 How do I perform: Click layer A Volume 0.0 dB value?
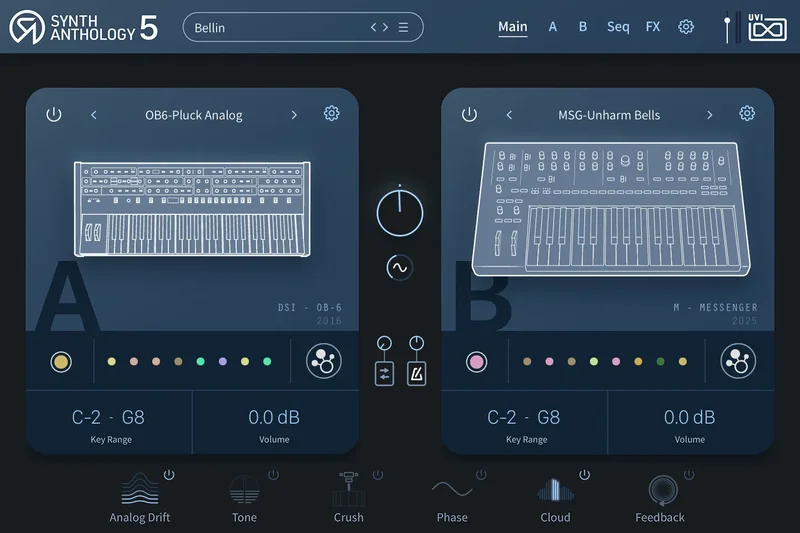pyautogui.click(x=274, y=417)
